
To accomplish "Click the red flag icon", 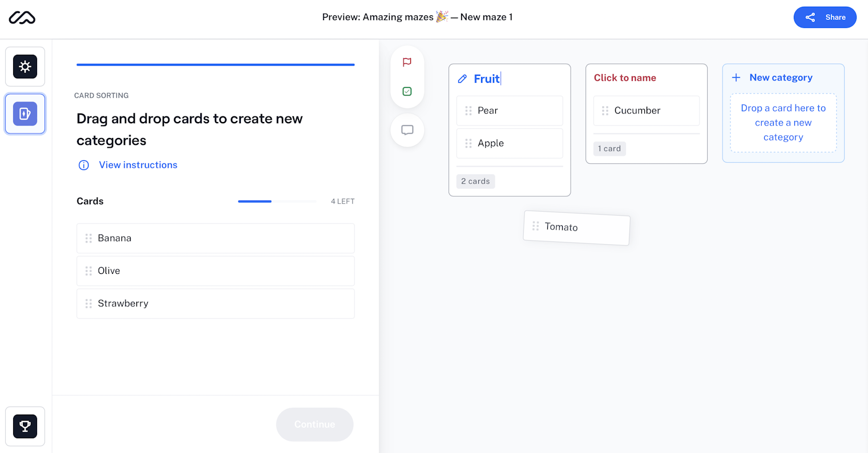I will click(x=407, y=63).
